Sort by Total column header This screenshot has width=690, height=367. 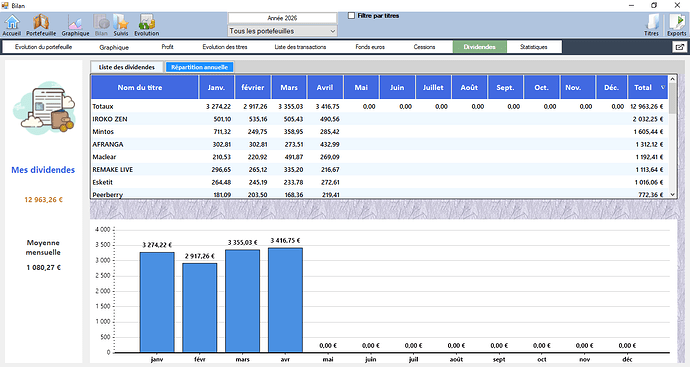tap(648, 88)
